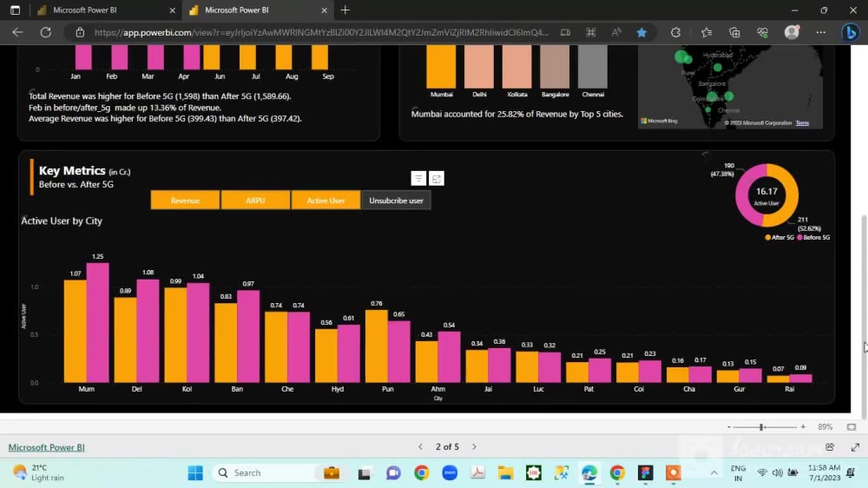Open the browser profile avatar
868x488 pixels.
point(792,32)
